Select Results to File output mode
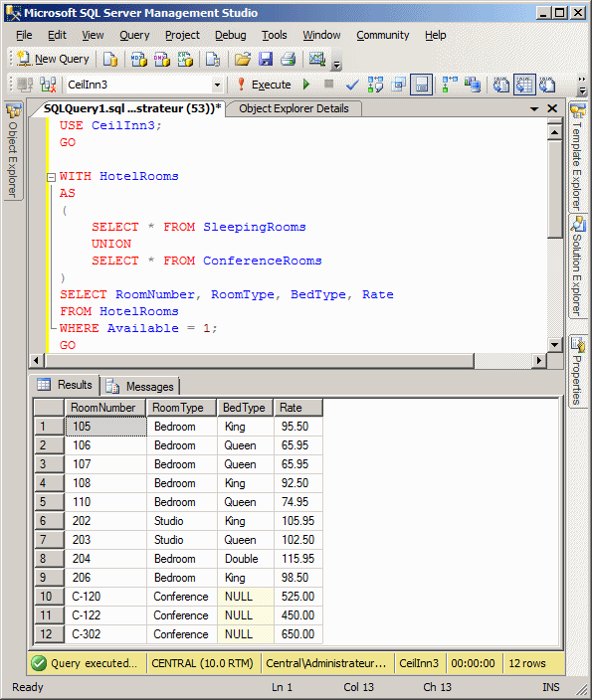Screen dimensions: 592x700 tap(547, 85)
